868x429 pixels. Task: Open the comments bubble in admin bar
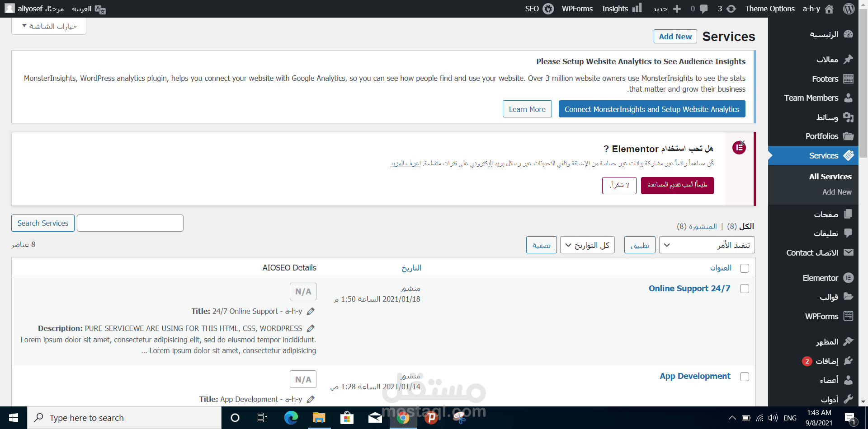(x=703, y=9)
